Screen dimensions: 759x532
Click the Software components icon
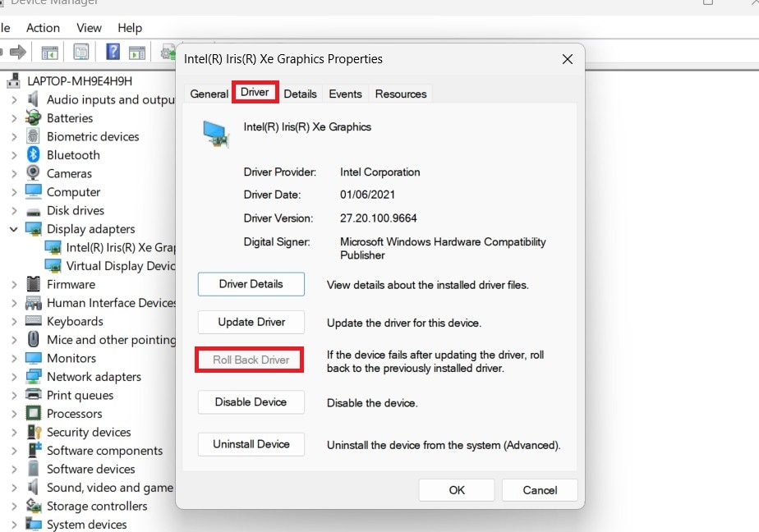tap(34, 450)
